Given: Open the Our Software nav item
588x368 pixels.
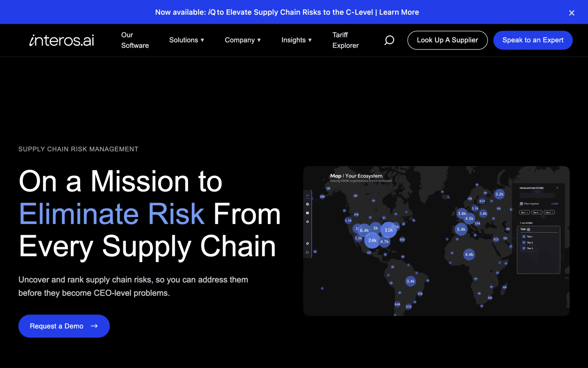Looking at the screenshot, I should (135, 40).
